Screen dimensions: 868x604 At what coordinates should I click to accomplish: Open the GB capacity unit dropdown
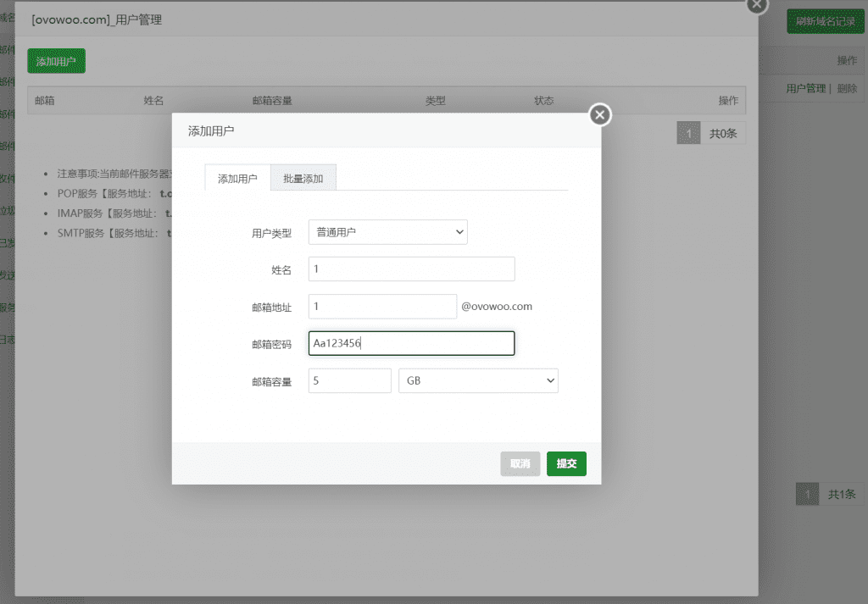[x=478, y=381]
